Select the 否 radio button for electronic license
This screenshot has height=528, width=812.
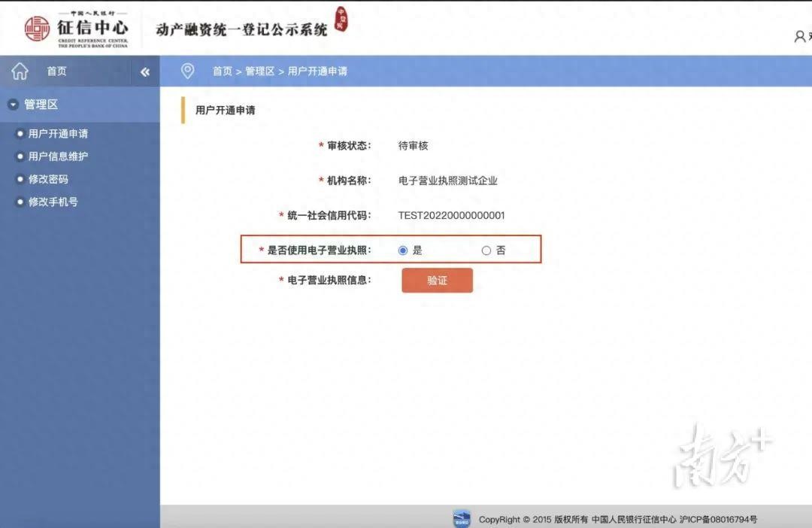[486, 250]
